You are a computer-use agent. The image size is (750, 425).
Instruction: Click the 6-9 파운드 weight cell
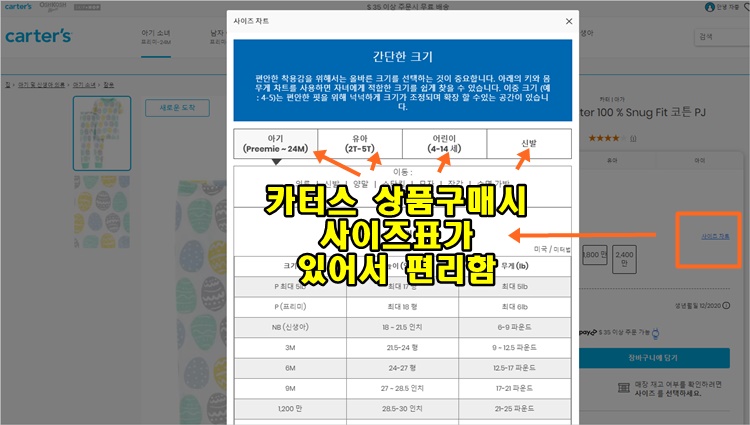tap(515, 327)
